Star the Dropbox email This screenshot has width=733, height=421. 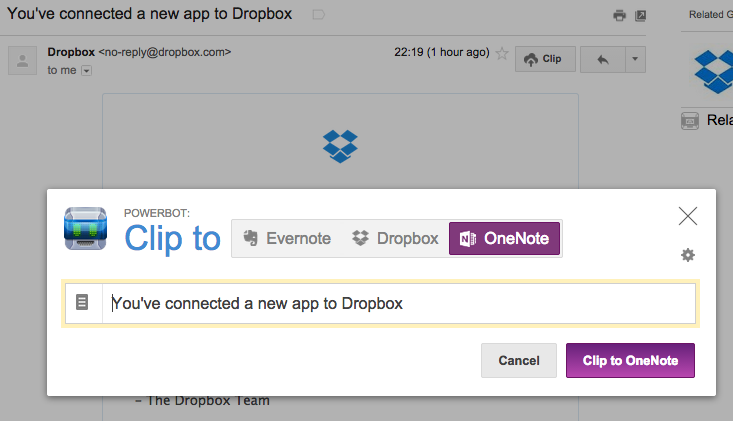point(502,53)
